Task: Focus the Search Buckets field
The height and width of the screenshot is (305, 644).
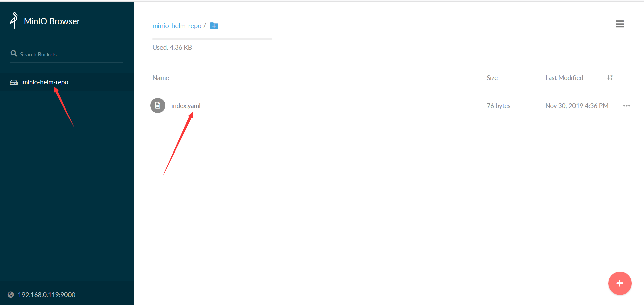Action: (x=66, y=54)
